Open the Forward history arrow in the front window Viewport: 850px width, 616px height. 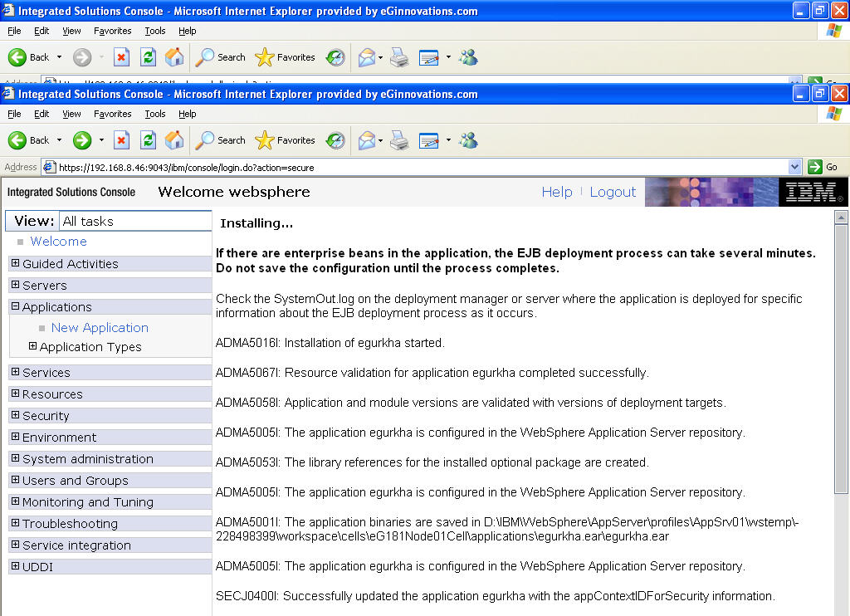tap(101, 140)
